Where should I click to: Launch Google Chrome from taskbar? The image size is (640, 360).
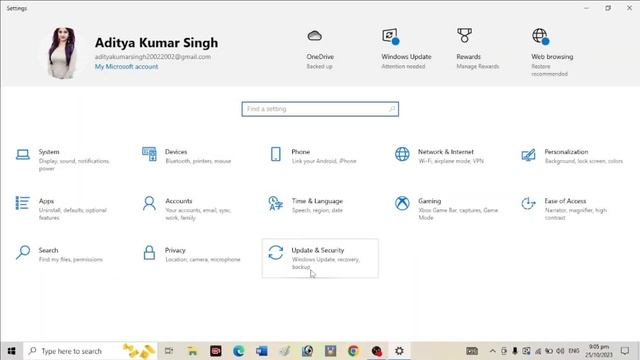(x=353, y=351)
